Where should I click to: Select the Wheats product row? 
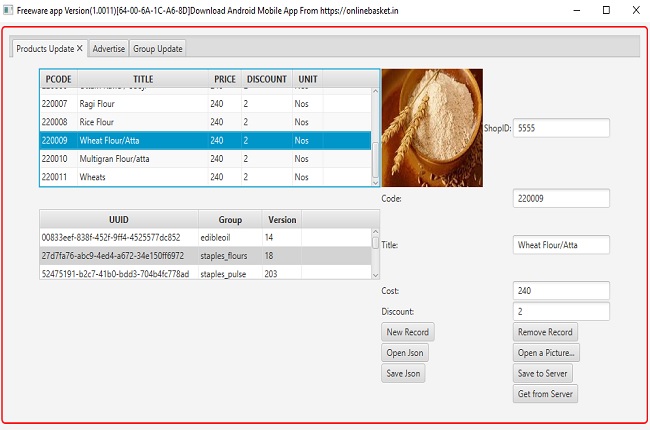coord(206,177)
